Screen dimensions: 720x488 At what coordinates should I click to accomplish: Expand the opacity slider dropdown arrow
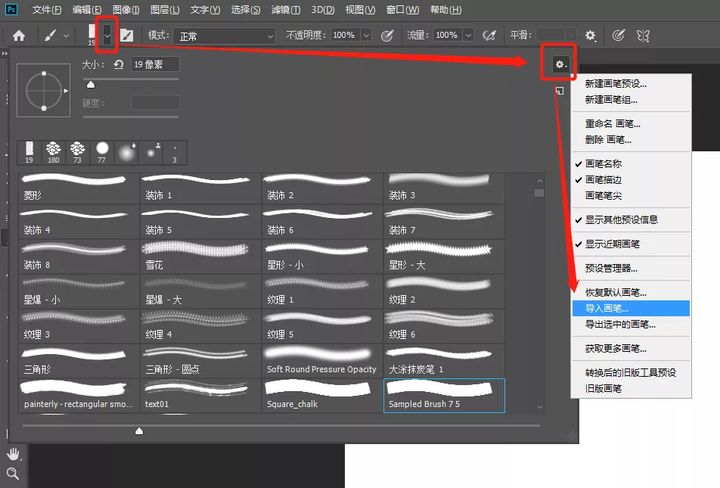366,35
